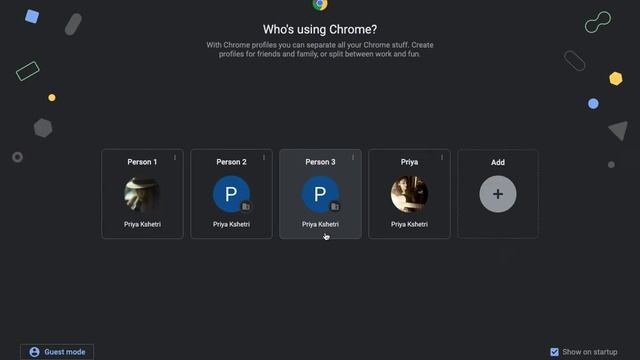The image size is (640, 360).
Task: Click the 'Person 1' profile name label
Action: [x=142, y=162]
